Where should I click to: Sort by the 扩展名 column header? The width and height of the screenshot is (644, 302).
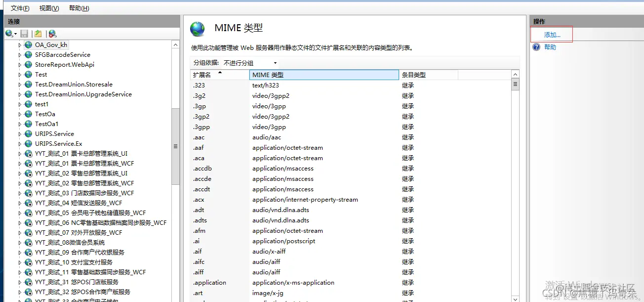[x=220, y=75]
